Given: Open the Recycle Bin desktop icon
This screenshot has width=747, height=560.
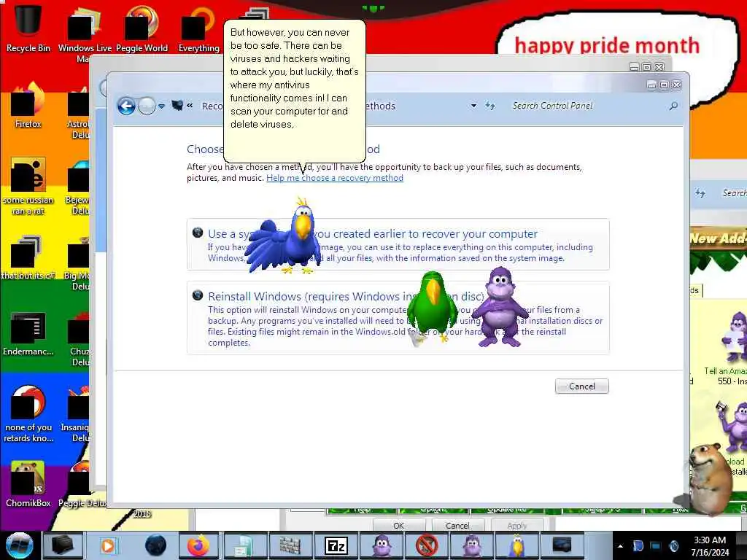Looking at the screenshot, I should click(x=28, y=28).
